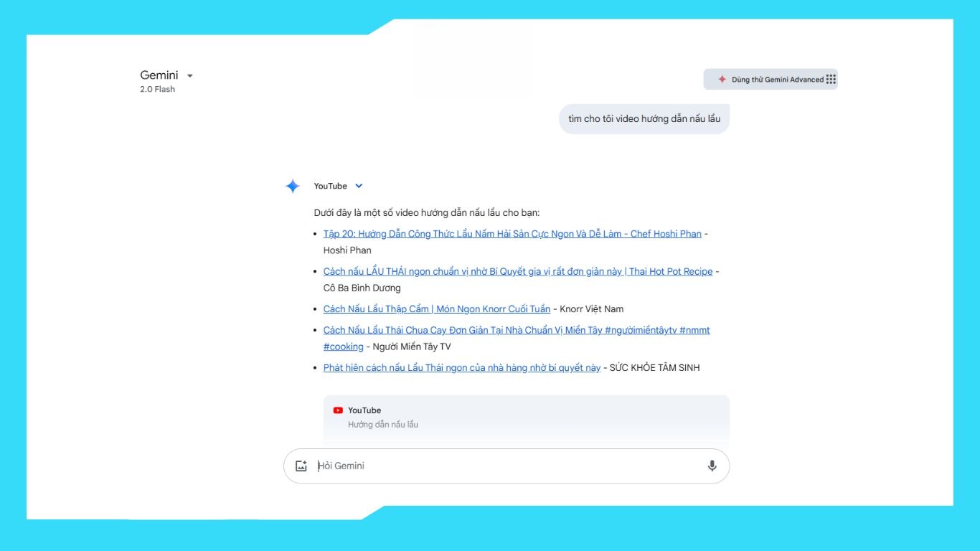
Task: Expand the YouTube extension chevron
Action: [x=359, y=186]
